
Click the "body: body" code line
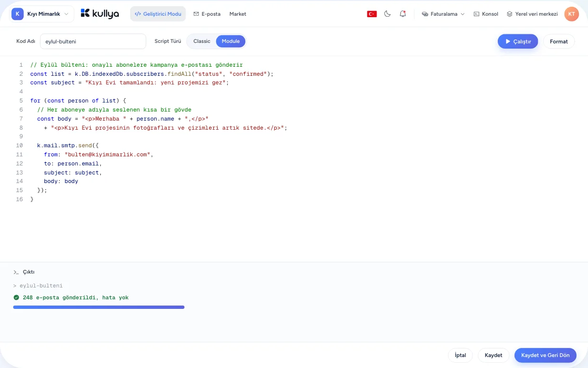(61, 181)
